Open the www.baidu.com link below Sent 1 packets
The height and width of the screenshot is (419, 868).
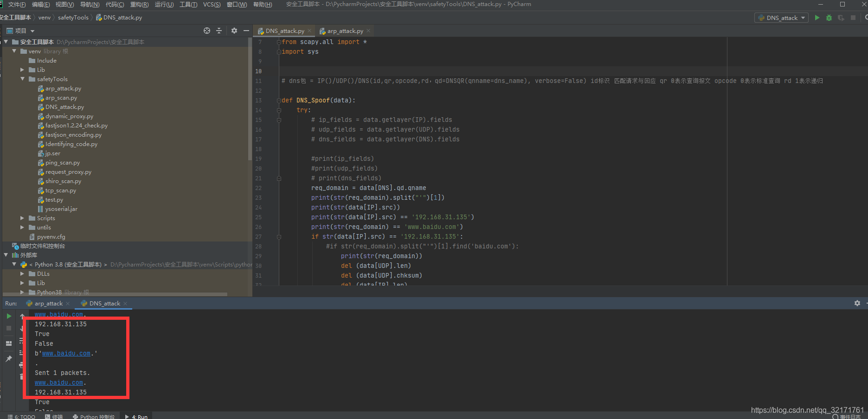59,382
